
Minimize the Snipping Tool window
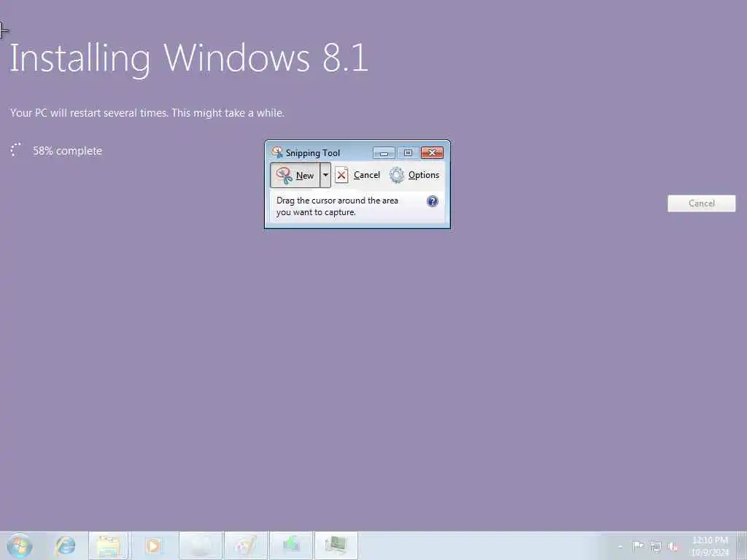click(x=384, y=153)
